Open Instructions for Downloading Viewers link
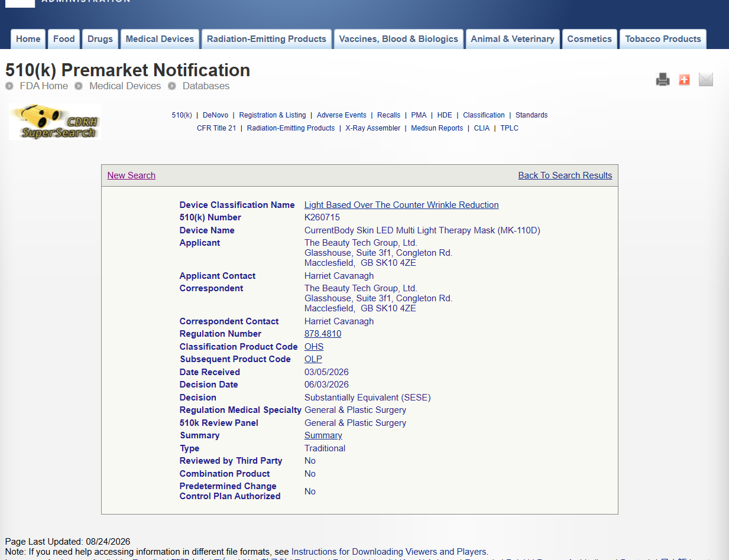729x560 pixels. [x=388, y=552]
